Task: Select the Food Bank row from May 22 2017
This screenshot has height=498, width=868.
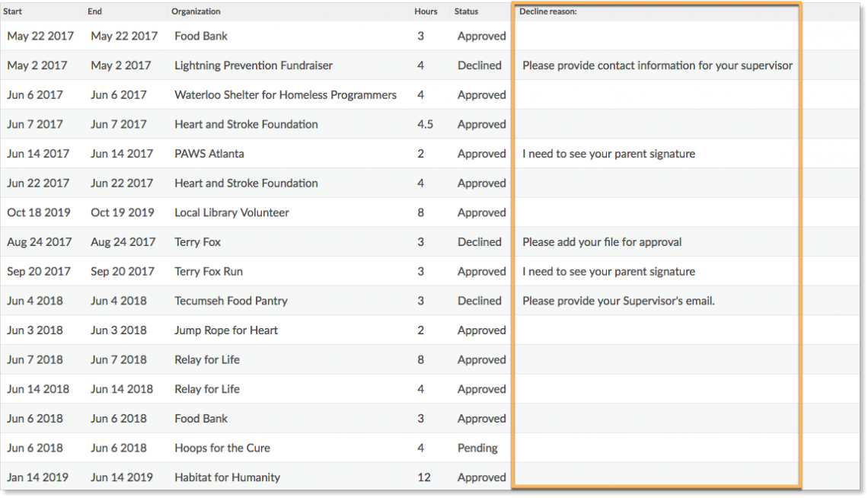Action: 201,36
